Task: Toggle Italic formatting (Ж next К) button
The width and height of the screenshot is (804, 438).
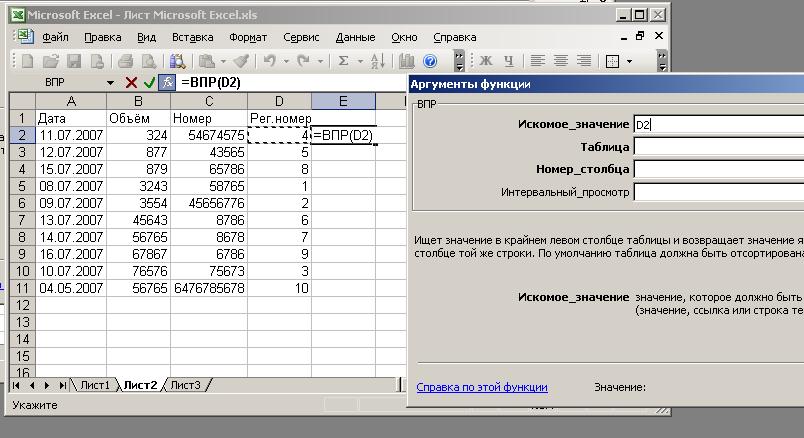Action: pyautogui.click(x=487, y=61)
